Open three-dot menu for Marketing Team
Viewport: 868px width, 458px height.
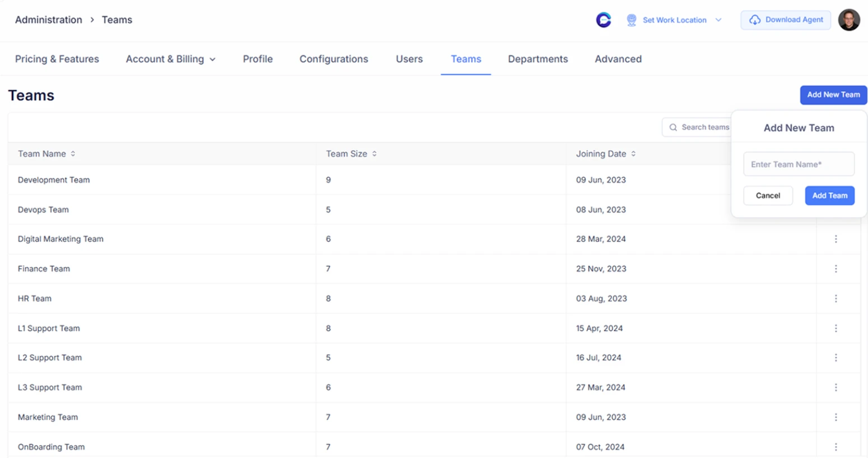[836, 417]
